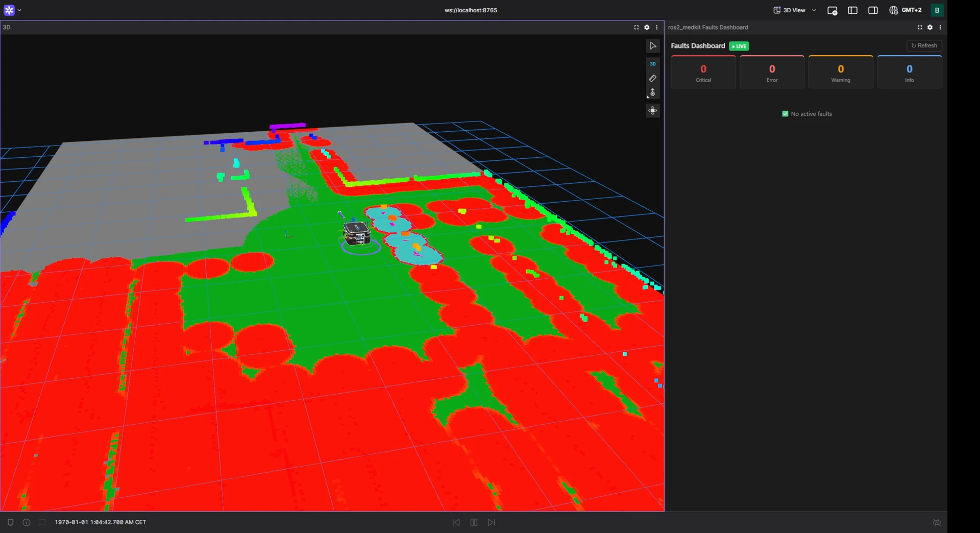The image size is (980, 533).
Task: Open the Faults Dashboard panel options menu
Action: 940,28
